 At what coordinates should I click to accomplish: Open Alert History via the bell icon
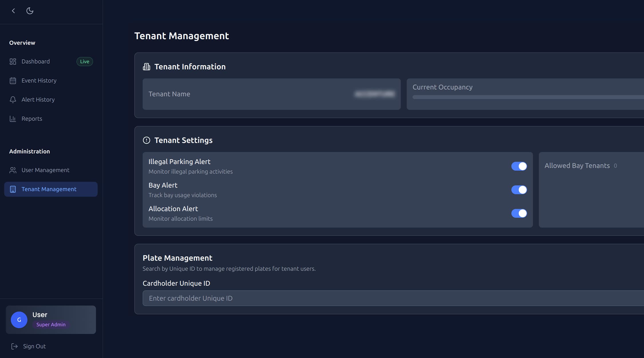tap(13, 99)
